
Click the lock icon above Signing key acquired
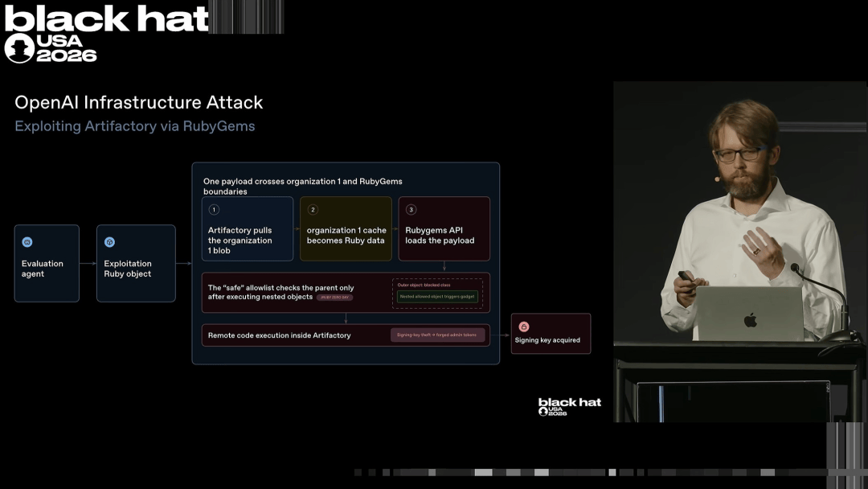[524, 327]
